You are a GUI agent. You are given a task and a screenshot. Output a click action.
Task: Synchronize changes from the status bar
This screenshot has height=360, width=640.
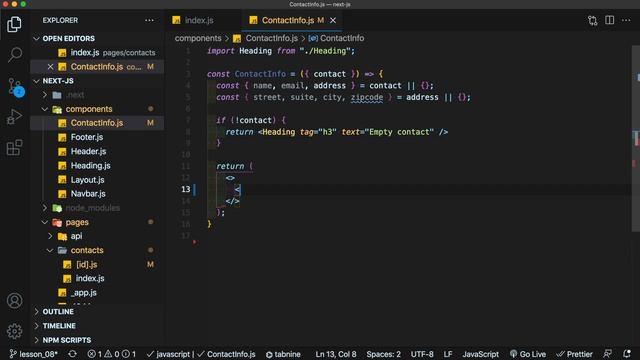coord(73,354)
